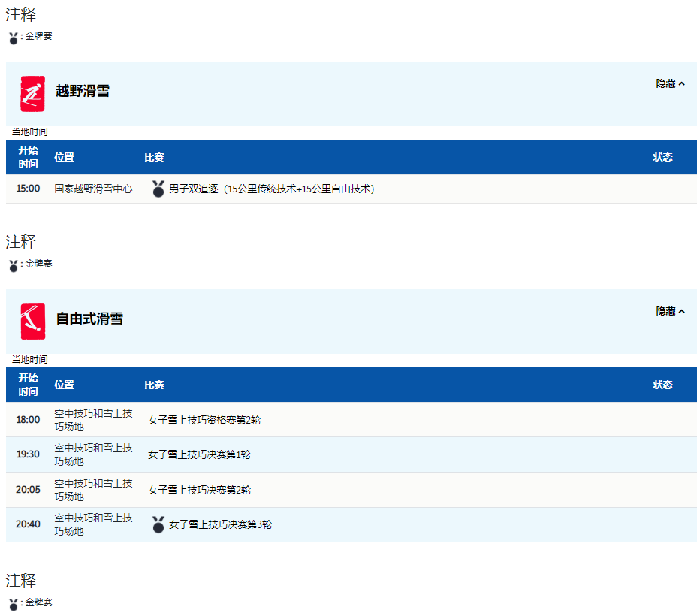The width and height of the screenshot is (697, 616).
Task: Click the cross-country skiing pictogram icon
Action: (x=32, y=94)
